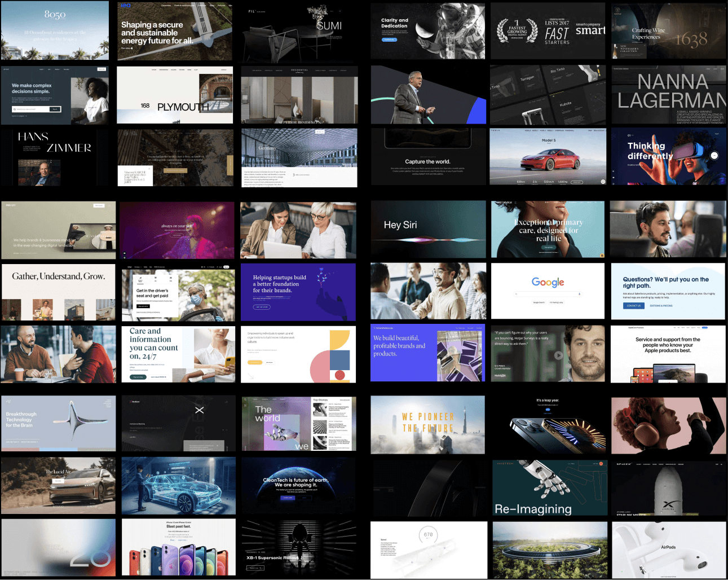Open the Hans Zimmer website thumbnail
The height and width of the screenshot is (580, 728).
pyautogui.click(x=55, y=157)
